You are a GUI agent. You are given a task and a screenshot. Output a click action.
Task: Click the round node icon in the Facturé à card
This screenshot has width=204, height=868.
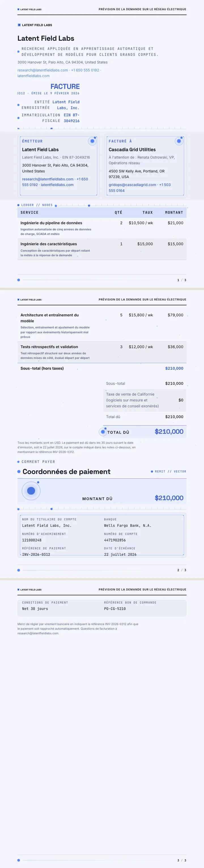(179, 141)
